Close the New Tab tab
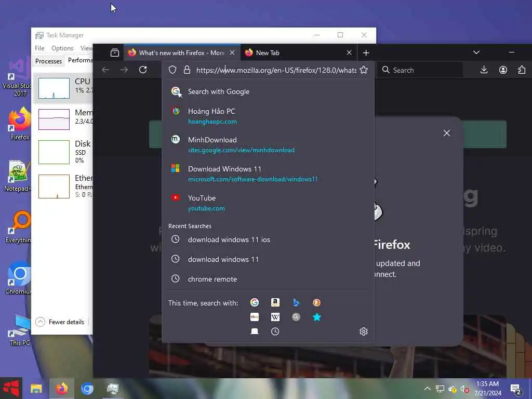This screenshot has height=399, width=532. [349, 52]
